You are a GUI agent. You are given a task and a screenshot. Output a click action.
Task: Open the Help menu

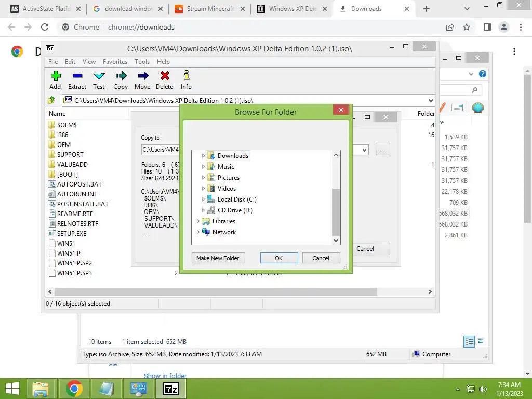click(163, 62)
